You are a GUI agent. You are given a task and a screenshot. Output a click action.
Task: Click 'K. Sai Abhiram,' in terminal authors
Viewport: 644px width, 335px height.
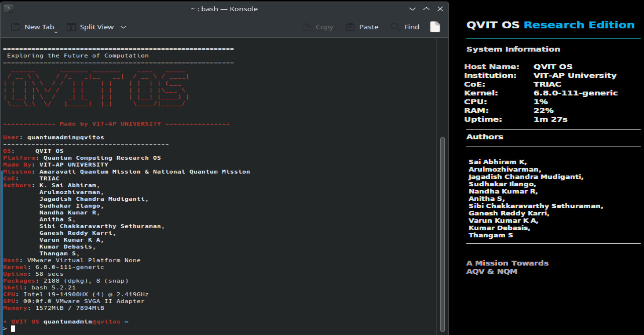click(x=70, y=185)
